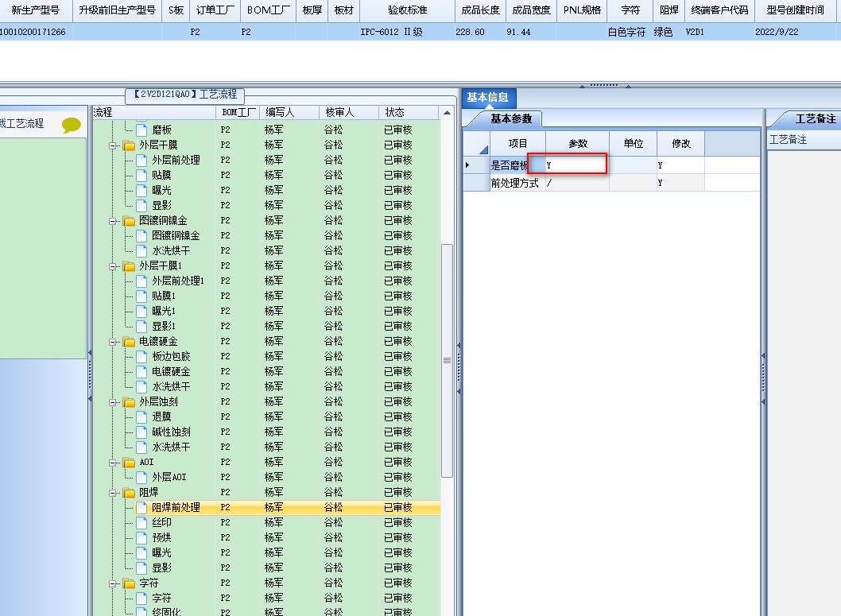
Task: Click folder icon of 外层干膜 node
Action: [129, 145]
